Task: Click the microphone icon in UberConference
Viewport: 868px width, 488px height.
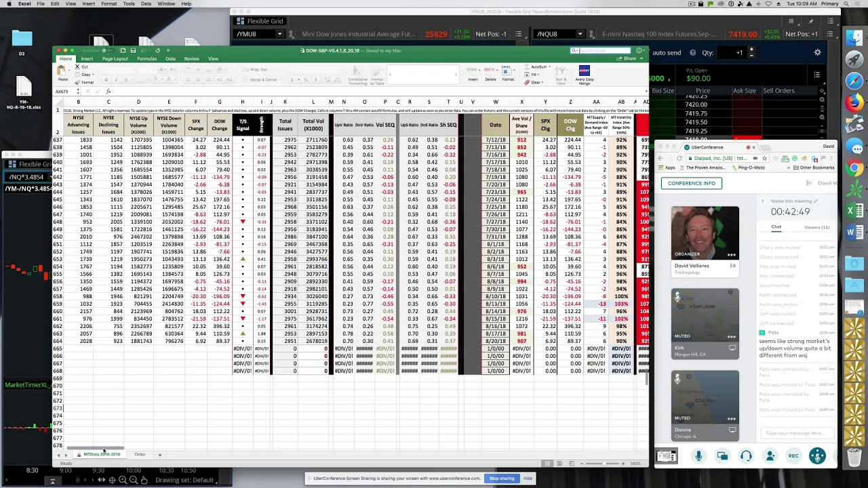Action: tap(698, 456)
